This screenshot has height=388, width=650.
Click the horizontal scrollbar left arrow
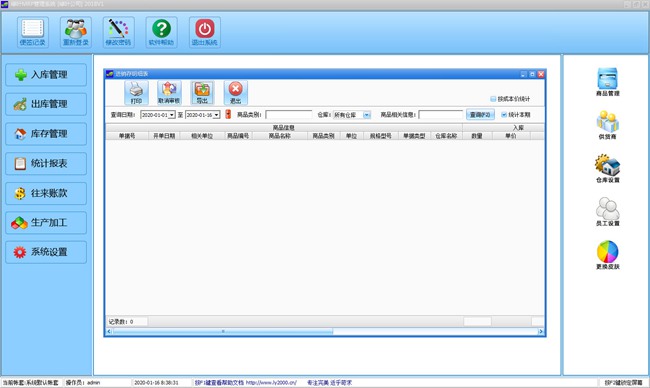(x=109, y=332)
